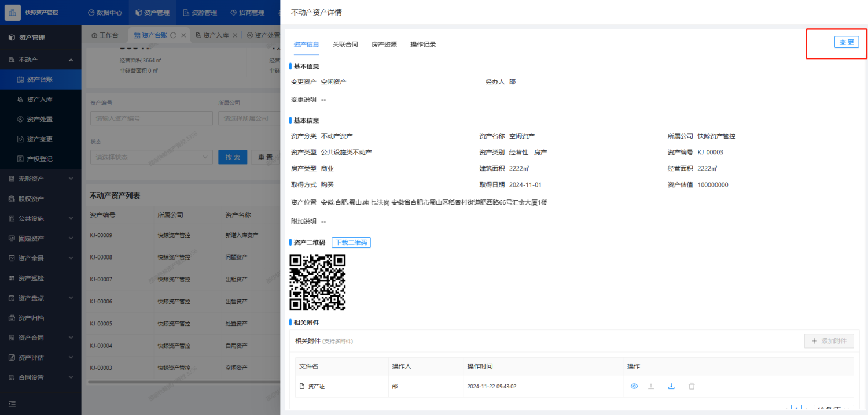Click asset number KJ-00006 in the list
The image size is (868, 415).
pos(101,301)
